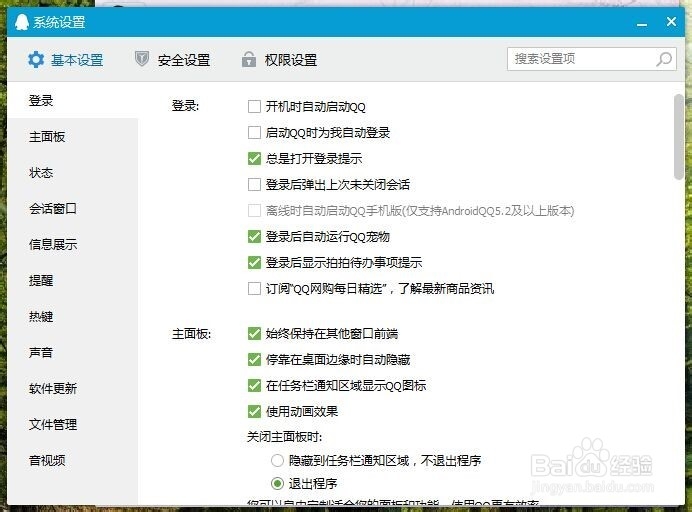This screenshot has width=692, height=512.
Task: Enable 开机时自动启动QQ checkbox
Action: pos(254,106)
